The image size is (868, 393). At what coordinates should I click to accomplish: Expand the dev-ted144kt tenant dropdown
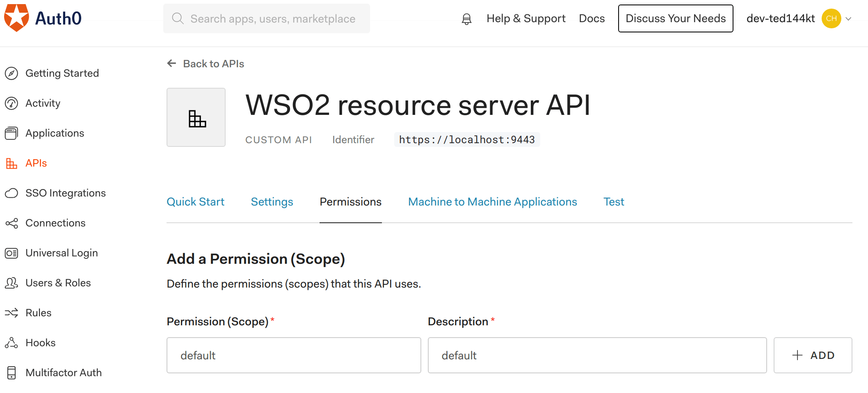click(x=848, y=19)
